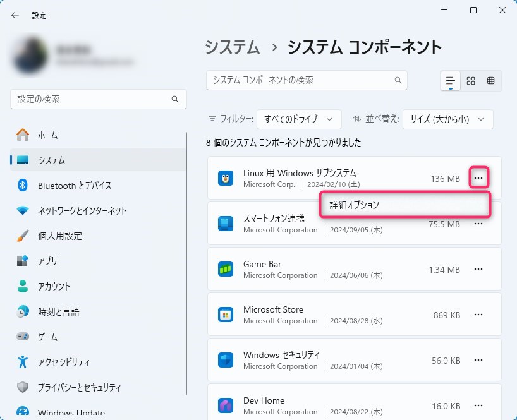This screenshot has height=420, width=517.
Task: Open three-dot menu for Dev Home
Action: [x=478, y=405]
